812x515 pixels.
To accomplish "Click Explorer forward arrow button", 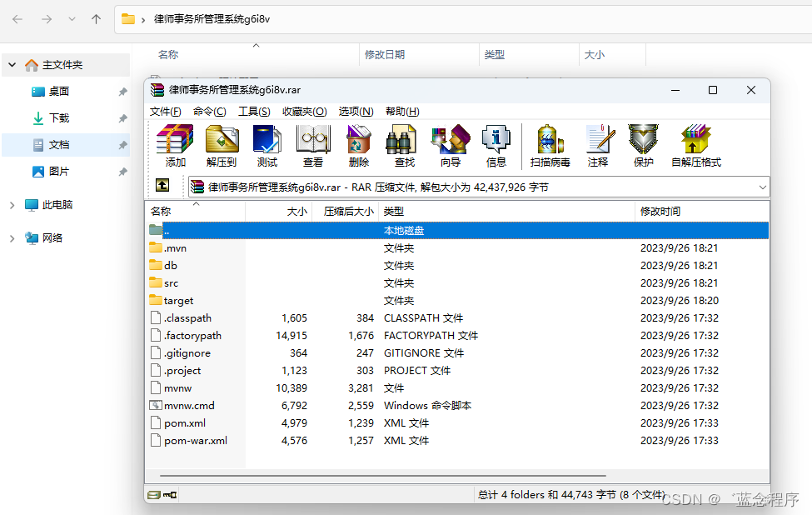I will click(x=47, y=19).
